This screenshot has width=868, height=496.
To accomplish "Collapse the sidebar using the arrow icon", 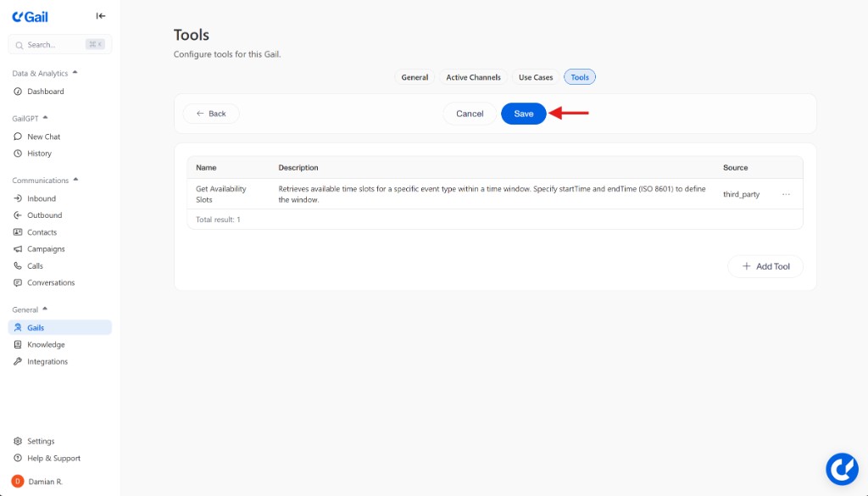I will 101,16.
